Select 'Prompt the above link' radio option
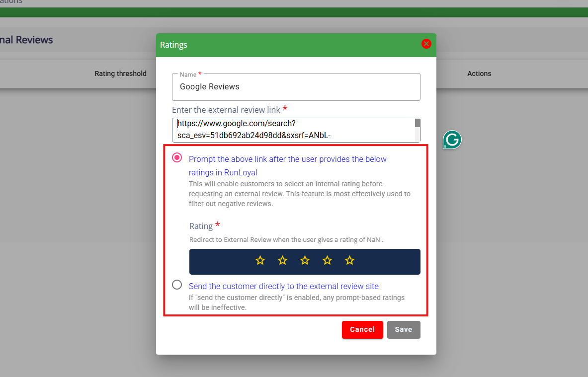This screenshot has width=588, height=377. (177, 157)
